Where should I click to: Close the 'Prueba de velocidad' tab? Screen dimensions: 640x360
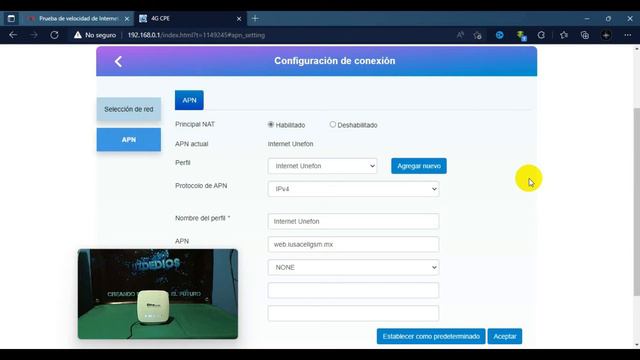coord(127,19)
